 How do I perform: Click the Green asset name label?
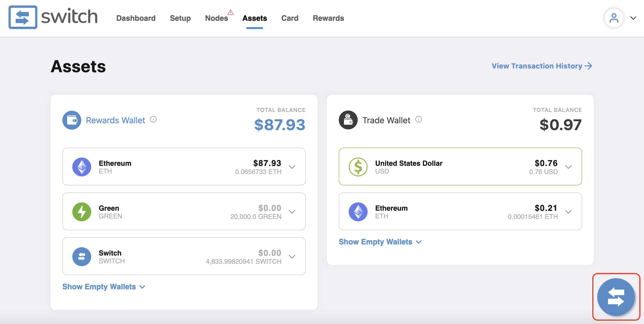pyautogui.click(x=109, y=208)
